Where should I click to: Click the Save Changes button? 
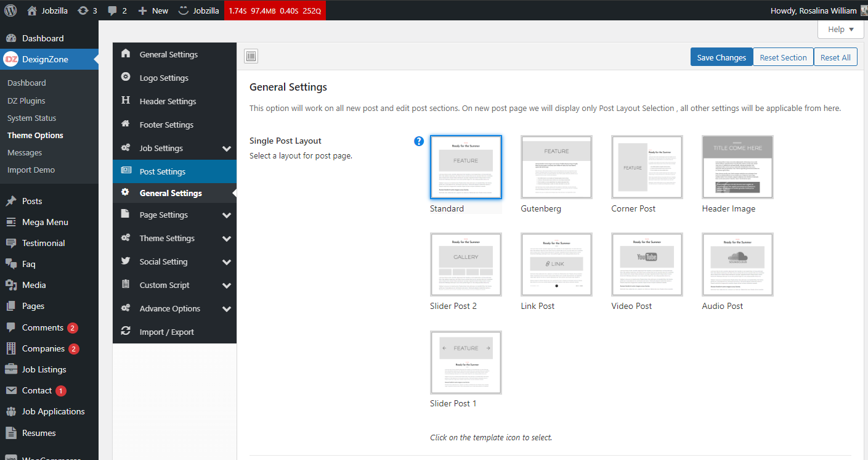(721, 57)
